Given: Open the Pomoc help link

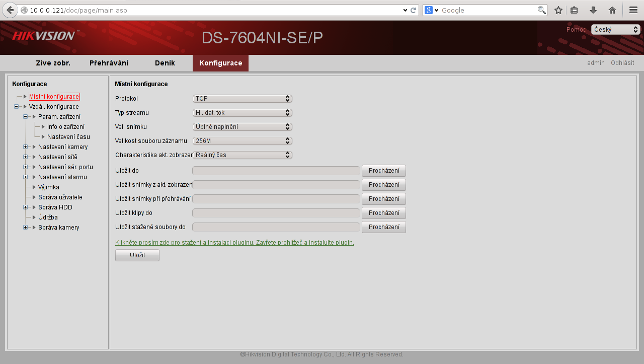Looking at the screenshot, I should point(576,30).
